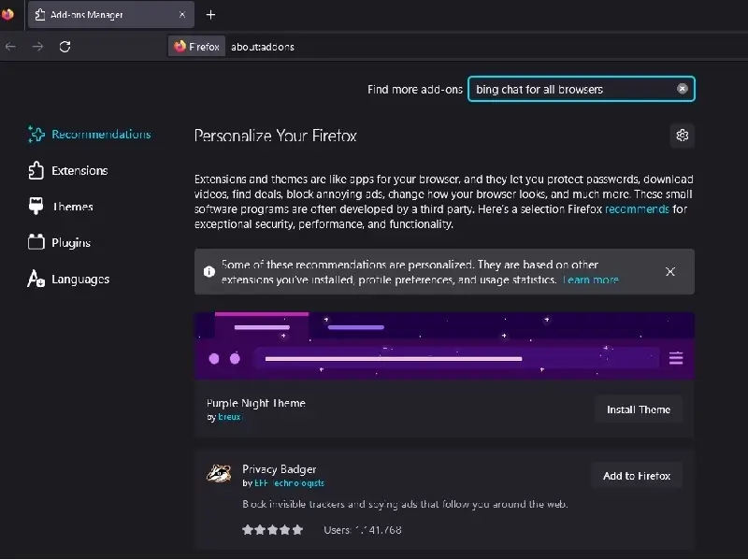Go back to the previous page
This screenshot has height=560, width=748.
coord(10,46)
